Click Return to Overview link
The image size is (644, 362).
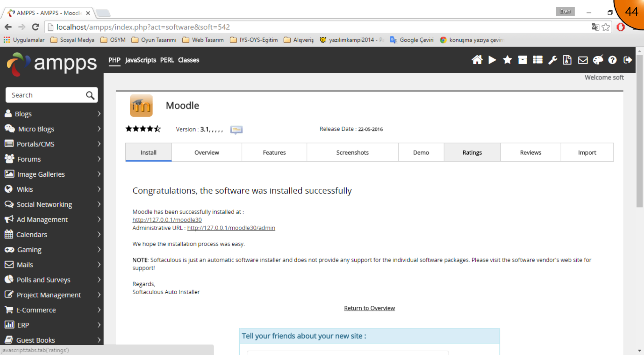pos(369,308)
